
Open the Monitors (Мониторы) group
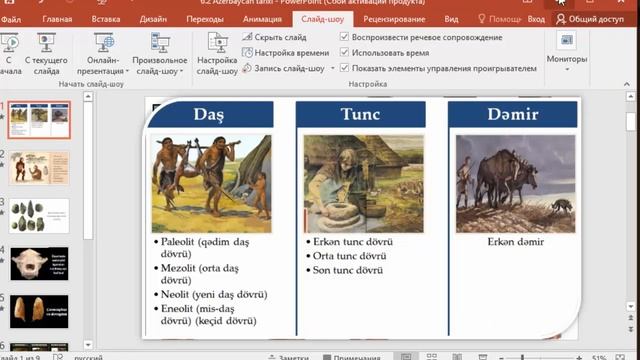[x=567, y=52]
